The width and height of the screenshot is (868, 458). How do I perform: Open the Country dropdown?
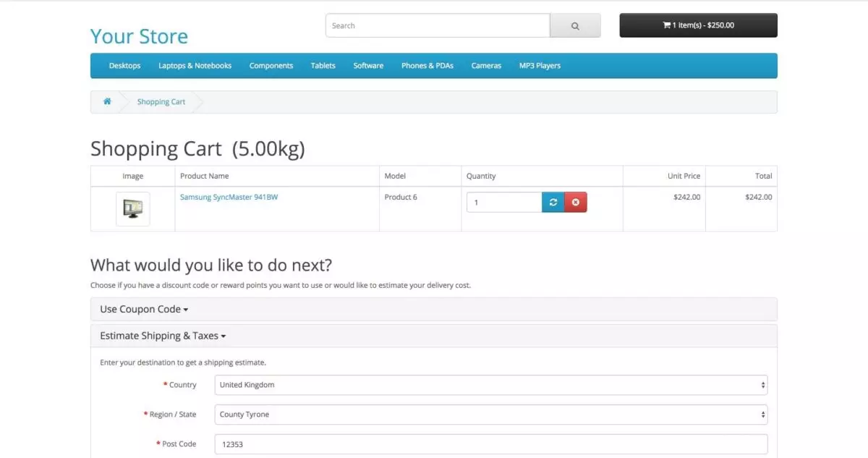pos(491,385)
